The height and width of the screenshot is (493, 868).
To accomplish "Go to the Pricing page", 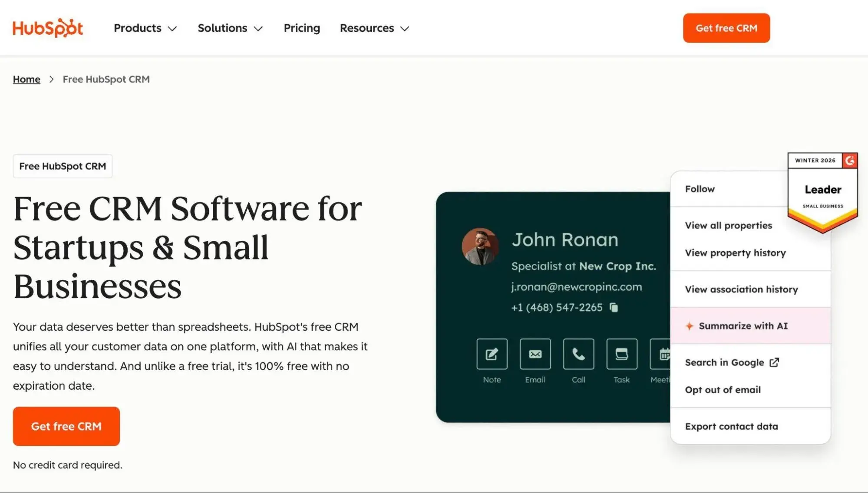I will 302,28.
